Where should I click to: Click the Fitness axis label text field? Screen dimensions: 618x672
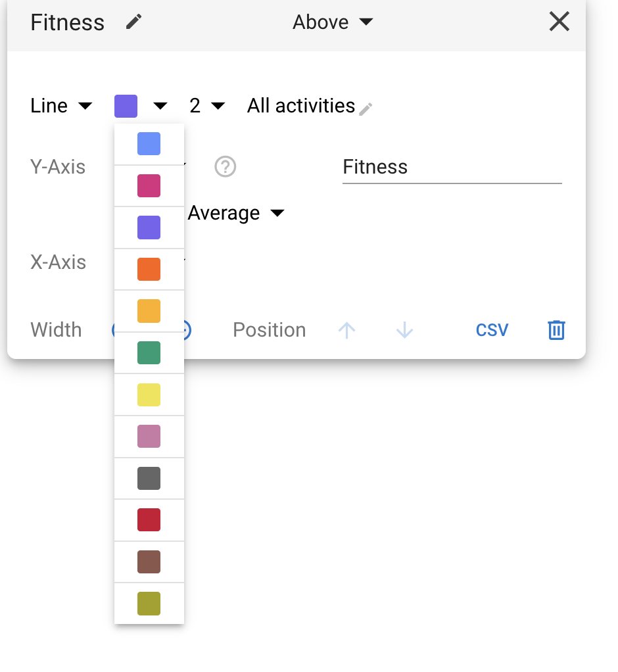coord(452,167)
